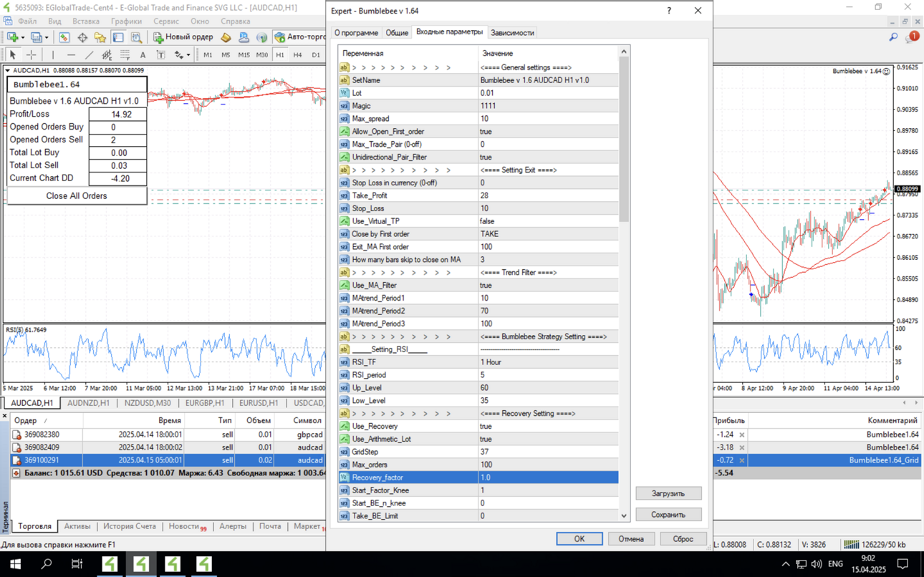The height and width of the screenshot is (577, 924).
Task: Open the arrows objects dropdown
Action: [188, 55]
